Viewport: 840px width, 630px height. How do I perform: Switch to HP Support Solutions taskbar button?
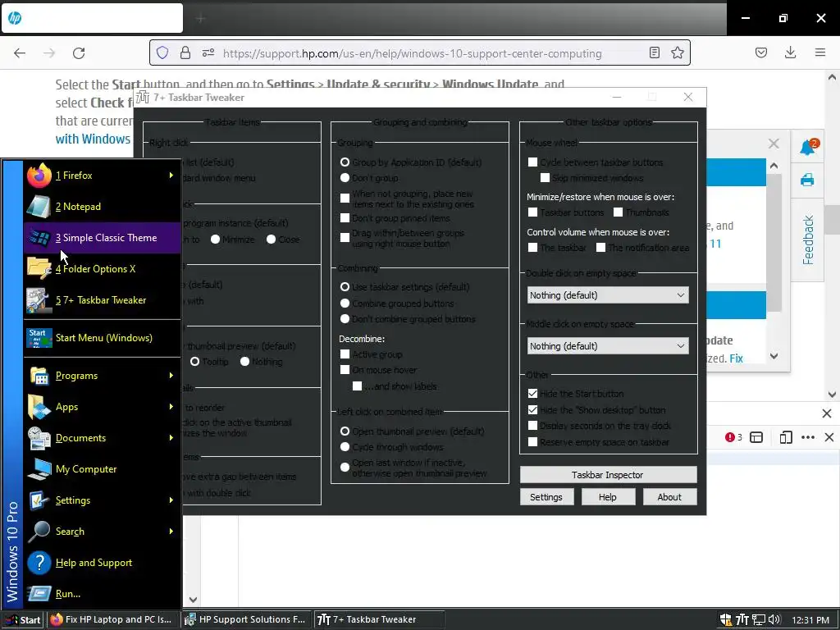[247, 619]
